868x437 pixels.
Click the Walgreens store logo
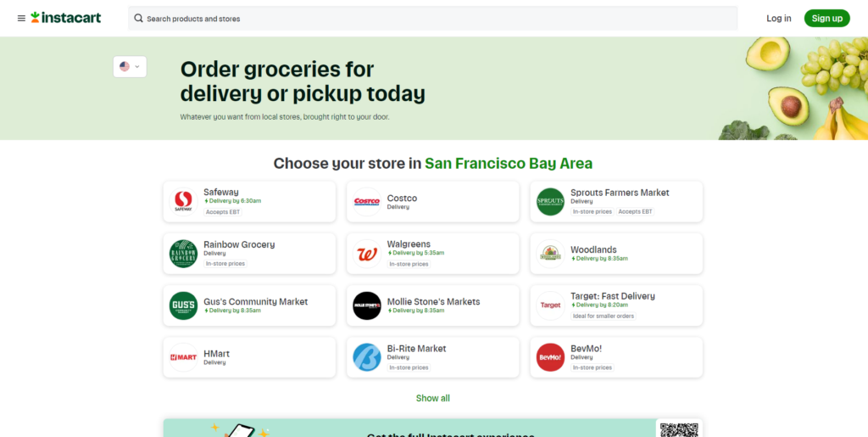pyautogui.click(x=367, y=254)
